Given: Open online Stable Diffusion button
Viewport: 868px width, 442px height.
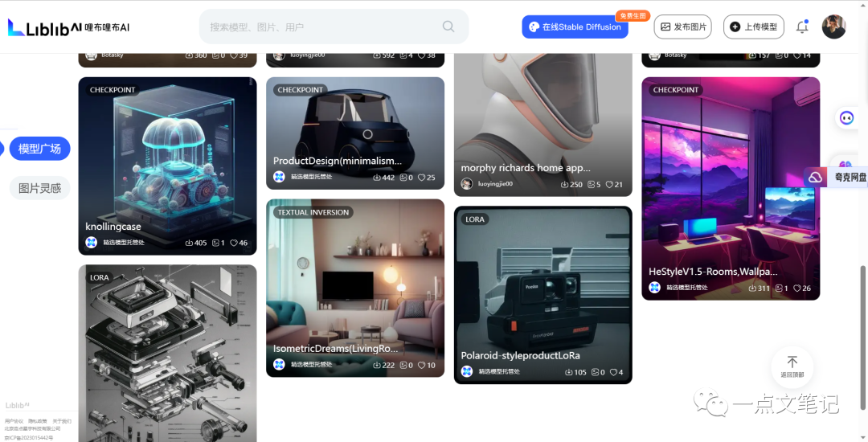Looking at the screenshot, I should [x=575, y=27].
